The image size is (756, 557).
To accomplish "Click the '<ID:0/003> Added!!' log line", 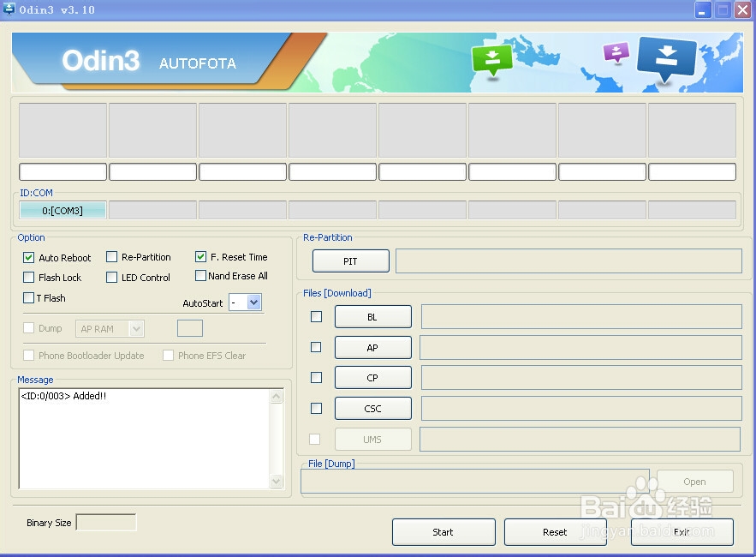I will (x=63, y=396).
